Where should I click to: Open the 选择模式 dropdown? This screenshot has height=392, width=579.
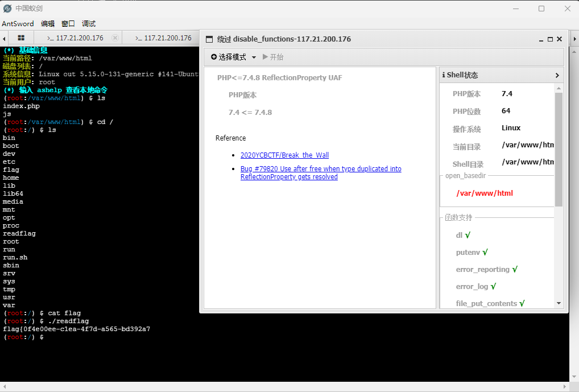click(x=234, y=57)
